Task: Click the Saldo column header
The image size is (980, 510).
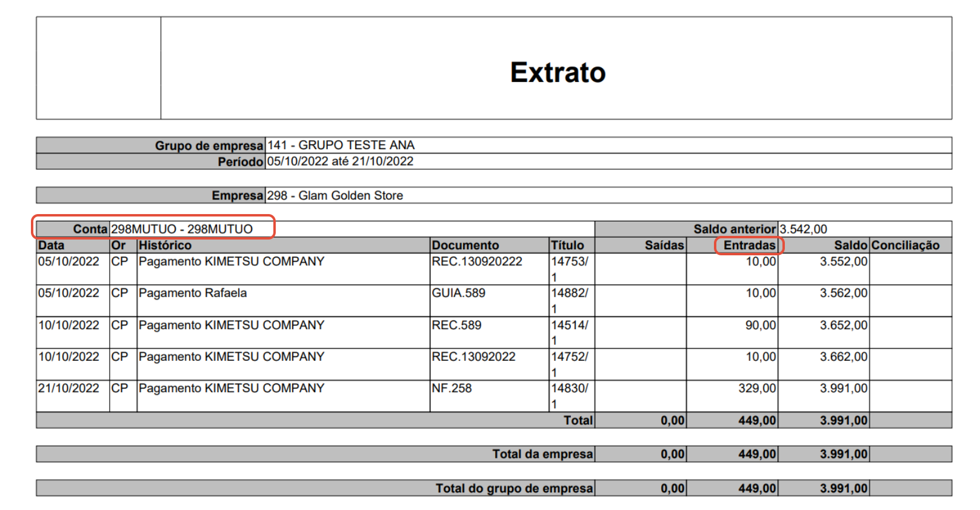Action: tap(851, 245)
